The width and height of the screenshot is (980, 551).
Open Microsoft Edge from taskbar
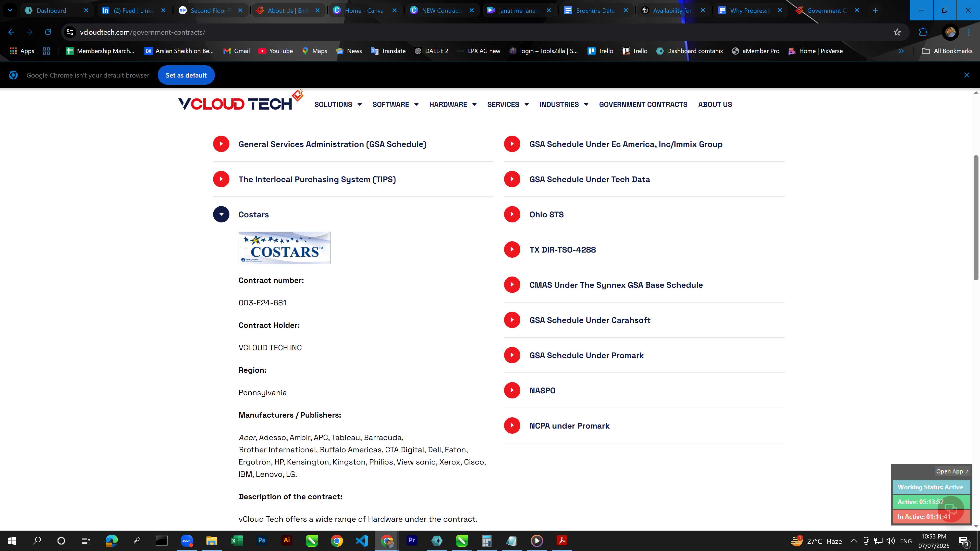[111, 541]
